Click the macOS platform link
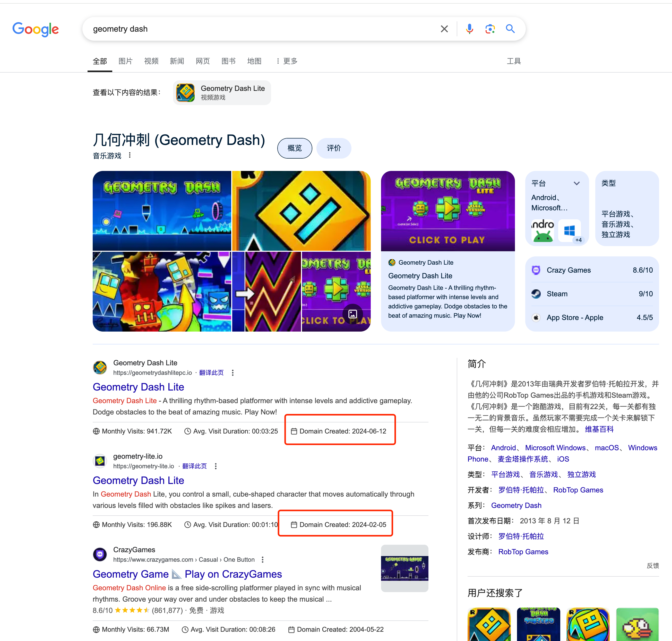Screen dimensions: 672x641 click(x=607, y=448)
